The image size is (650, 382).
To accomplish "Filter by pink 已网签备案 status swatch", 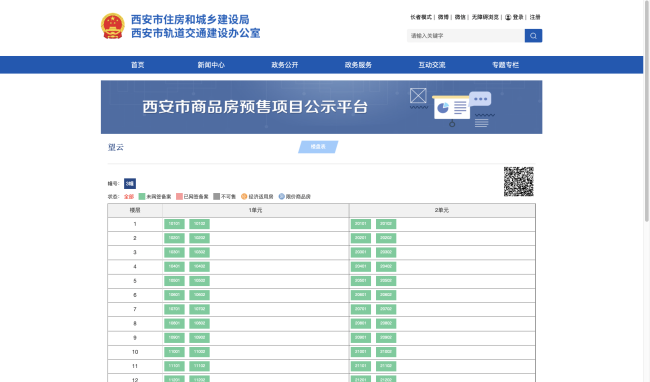I will tap(179, 196).
